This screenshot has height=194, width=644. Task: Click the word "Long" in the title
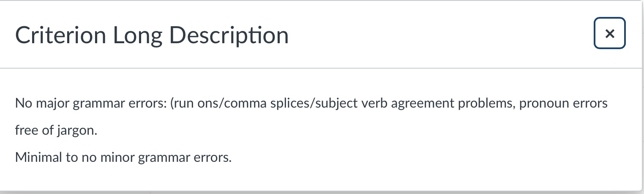coord(137,36)
